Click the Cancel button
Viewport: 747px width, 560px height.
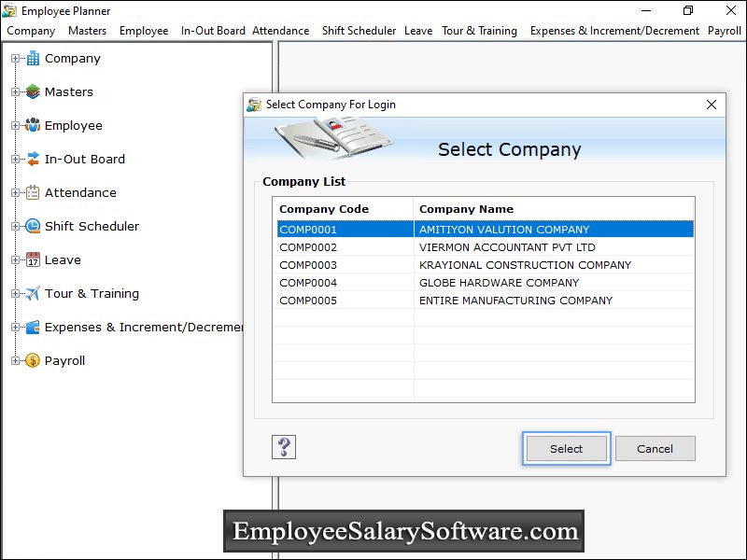[655, 448]
